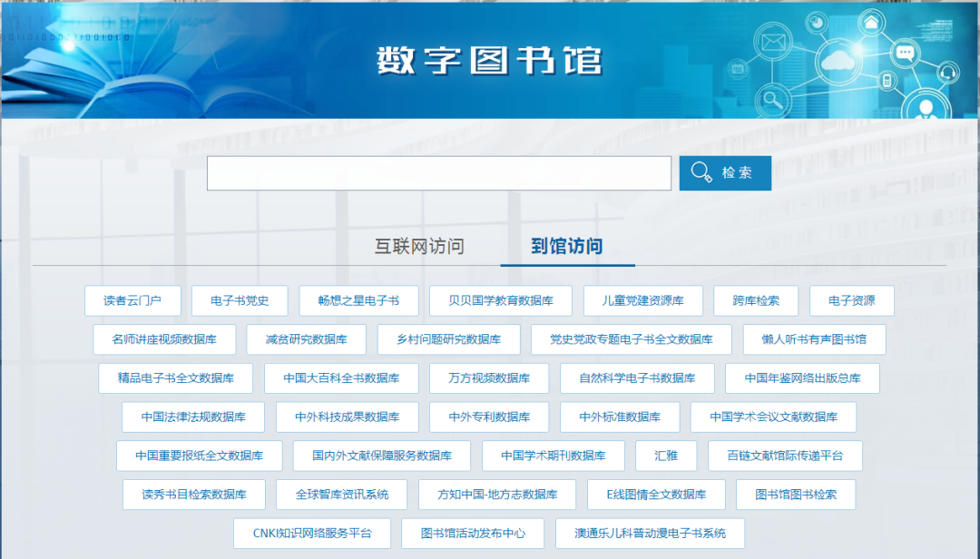Open 中国年鉴网络出版总库
980x559 pixels.
pyautogui.click(x=802, y=378)
